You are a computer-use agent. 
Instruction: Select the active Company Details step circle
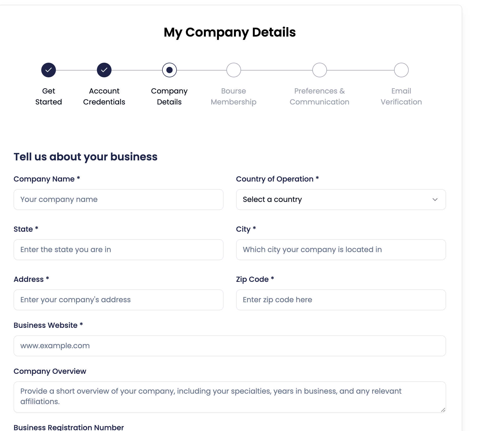click(169, 70)
